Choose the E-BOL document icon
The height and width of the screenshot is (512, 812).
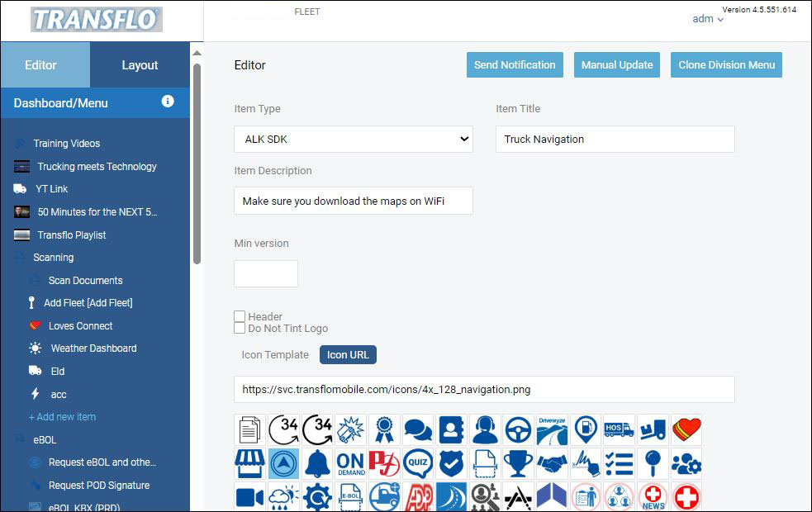click(350, 496)
